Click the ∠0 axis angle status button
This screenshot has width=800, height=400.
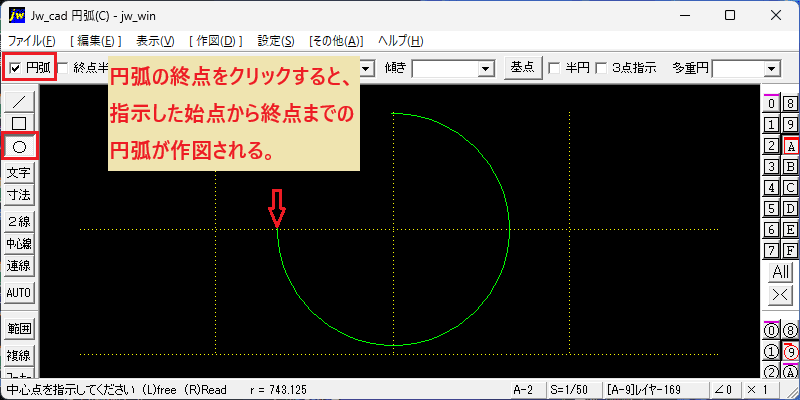coord(723,390)
